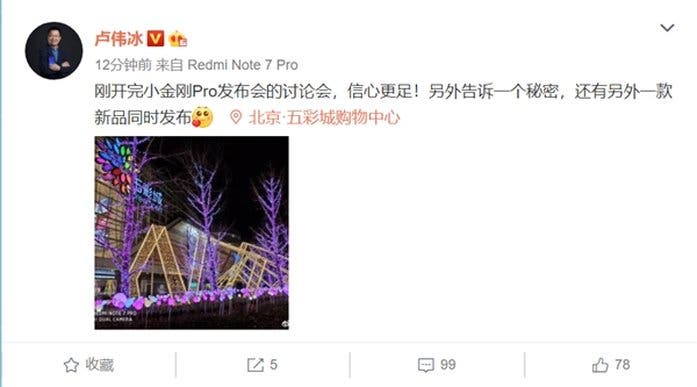
Task: Open the post options chevron menu
Action: 667,28
